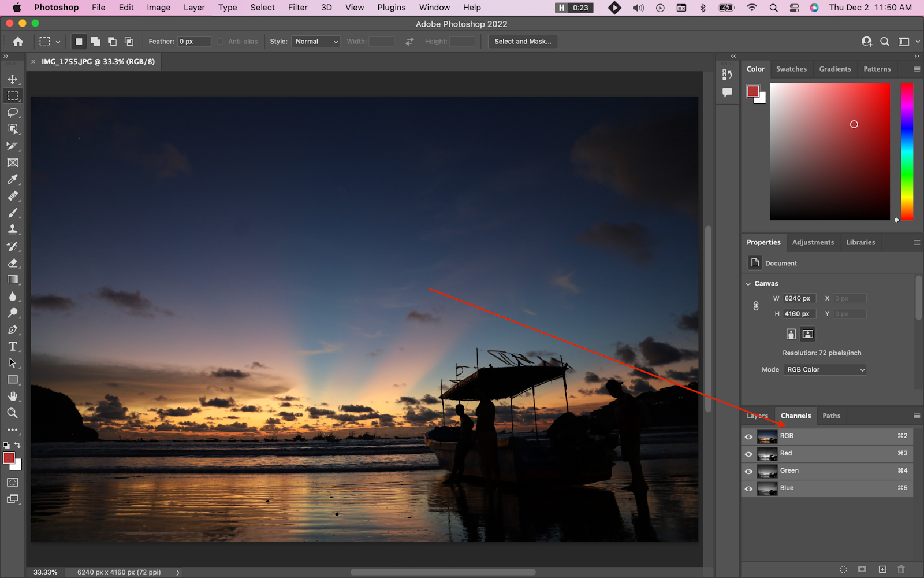The image size is (924, 578).
Task: Open the Style dropdown set to Normal
Action: pyautogui.click(x=316, y=42)
